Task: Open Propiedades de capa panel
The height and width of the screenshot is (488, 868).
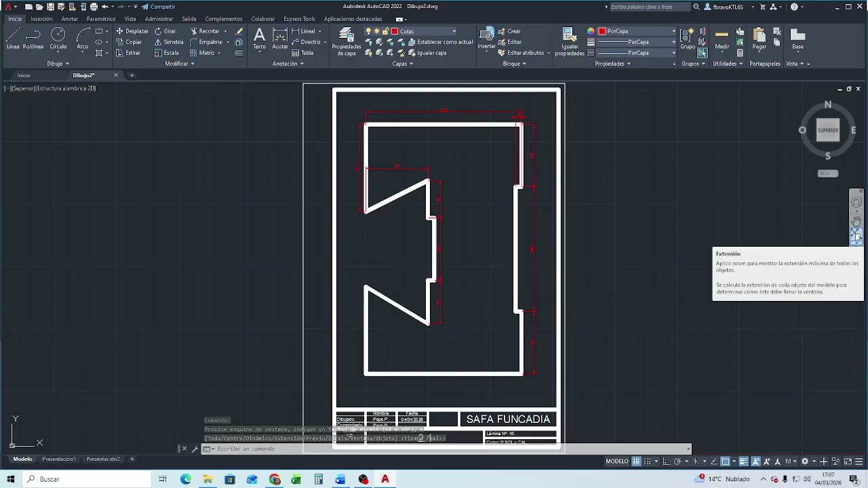Action: click(x=346, y=42)
